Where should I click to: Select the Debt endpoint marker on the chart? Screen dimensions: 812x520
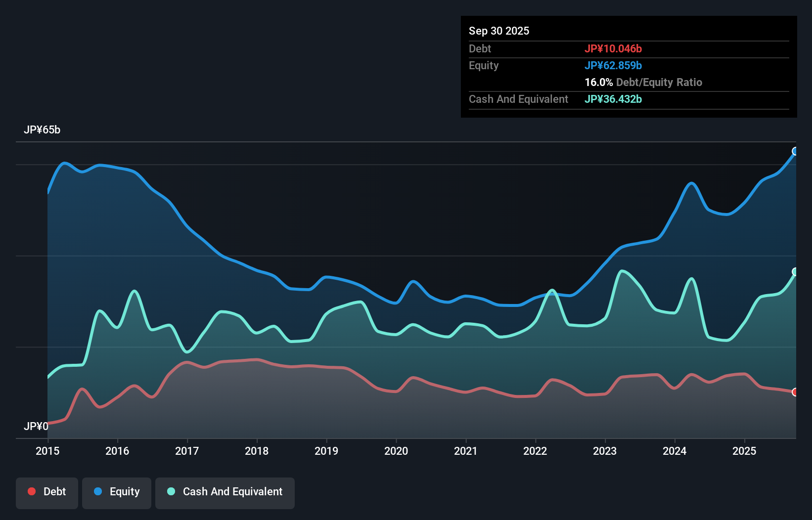[795, 392]
